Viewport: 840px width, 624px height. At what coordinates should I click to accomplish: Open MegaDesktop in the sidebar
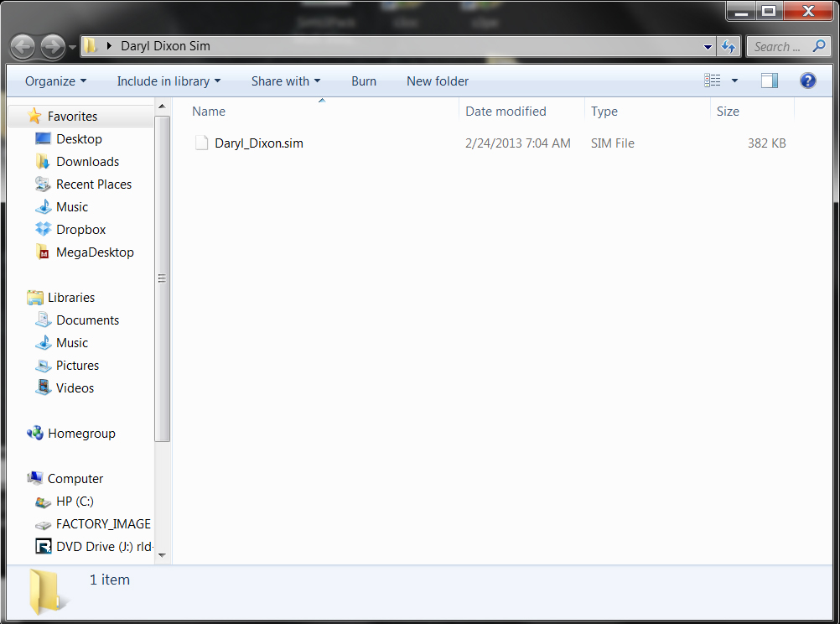92,252
